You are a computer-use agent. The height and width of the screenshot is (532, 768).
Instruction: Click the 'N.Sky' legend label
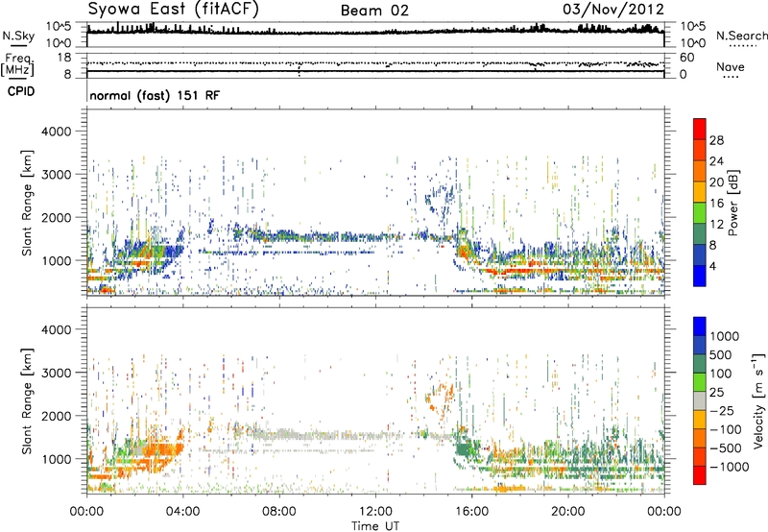[18, 36]
